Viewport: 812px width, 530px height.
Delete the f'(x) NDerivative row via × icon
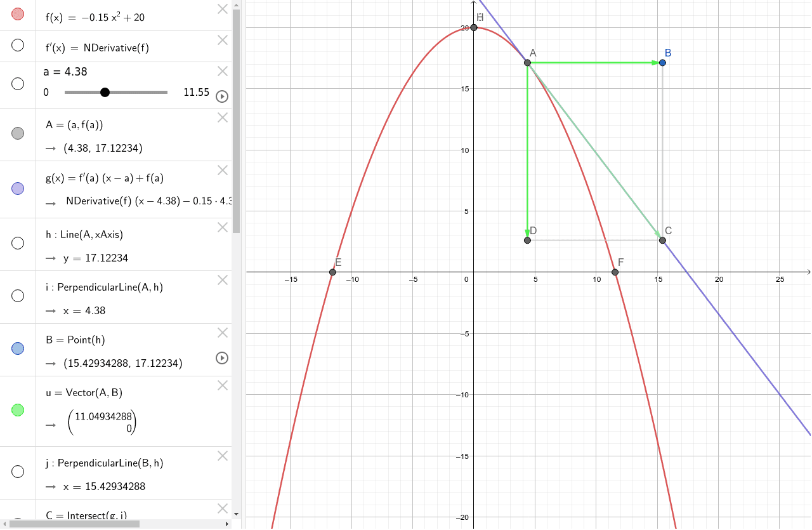point(222,40)
